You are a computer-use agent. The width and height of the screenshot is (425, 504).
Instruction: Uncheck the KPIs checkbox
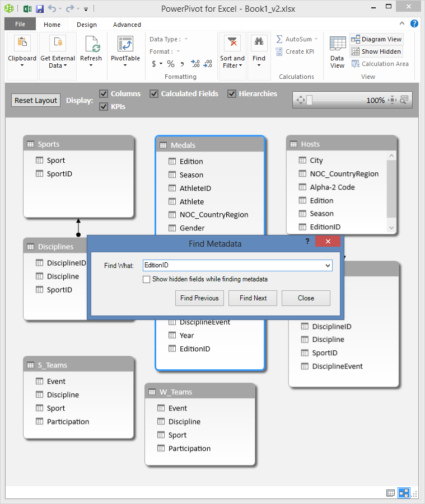pos(103,106)
